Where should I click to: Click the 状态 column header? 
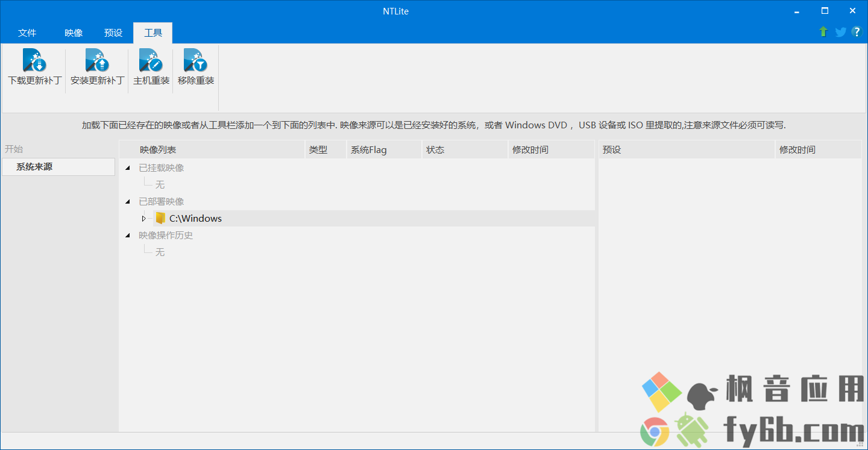(x=465, y=149)
